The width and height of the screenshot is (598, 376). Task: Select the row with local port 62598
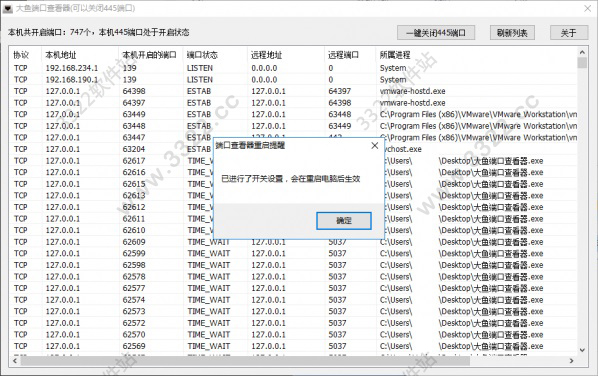click(x=293, y=265)
